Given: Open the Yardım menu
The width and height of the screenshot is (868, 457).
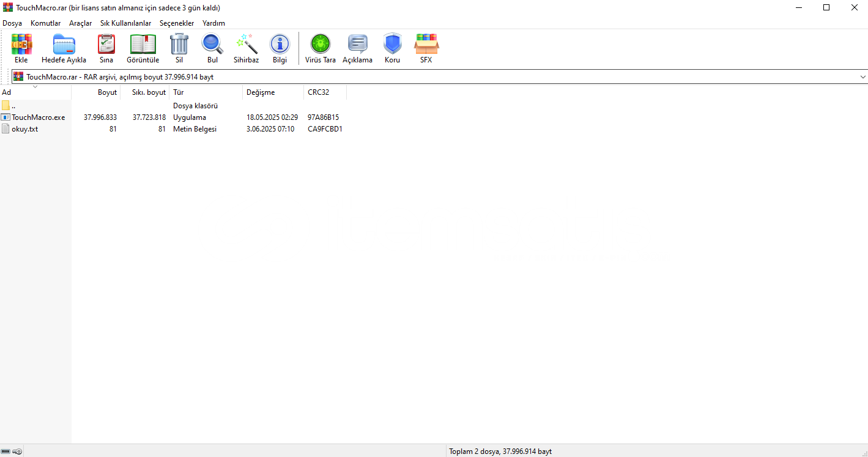Looking at the screenshot, I should [214, 23].
